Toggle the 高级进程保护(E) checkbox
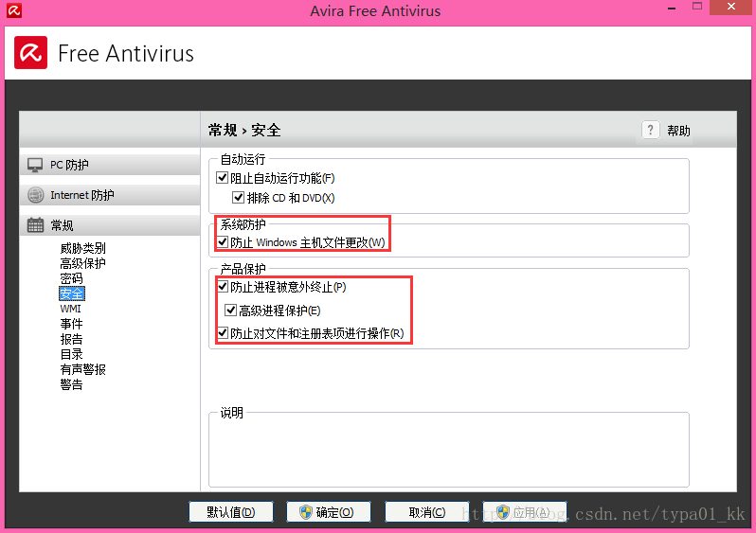Image resolution: width=756 pixels, height=533 pixels. (x=230, y=311)
